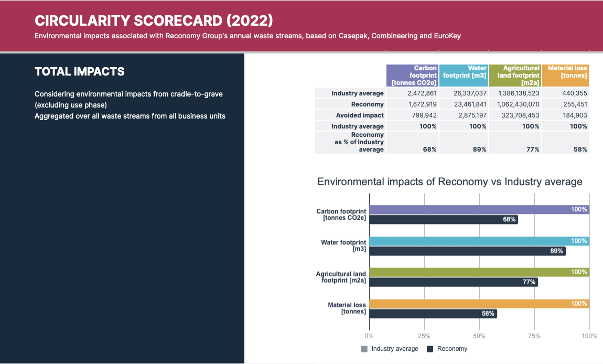Viewport: 603px width, 364px height.
Task: Click the Carbon footprint chart axis label
Action: (341, 215)
